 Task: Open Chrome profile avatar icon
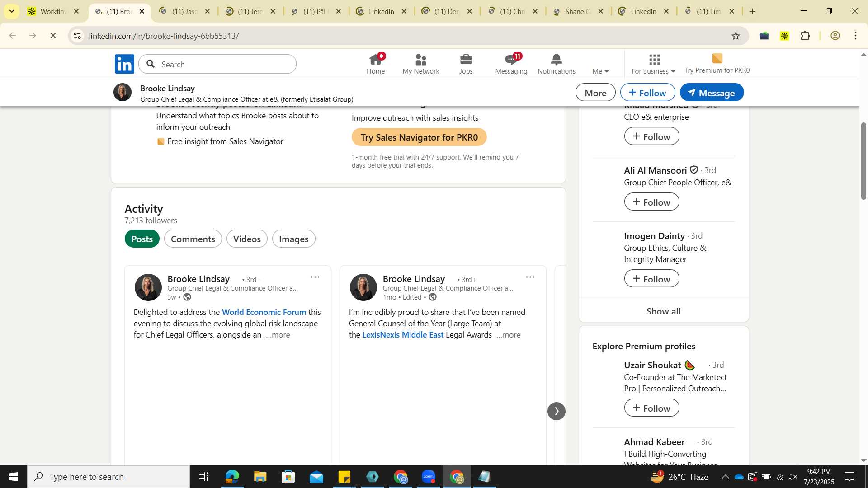coord(835,36)
